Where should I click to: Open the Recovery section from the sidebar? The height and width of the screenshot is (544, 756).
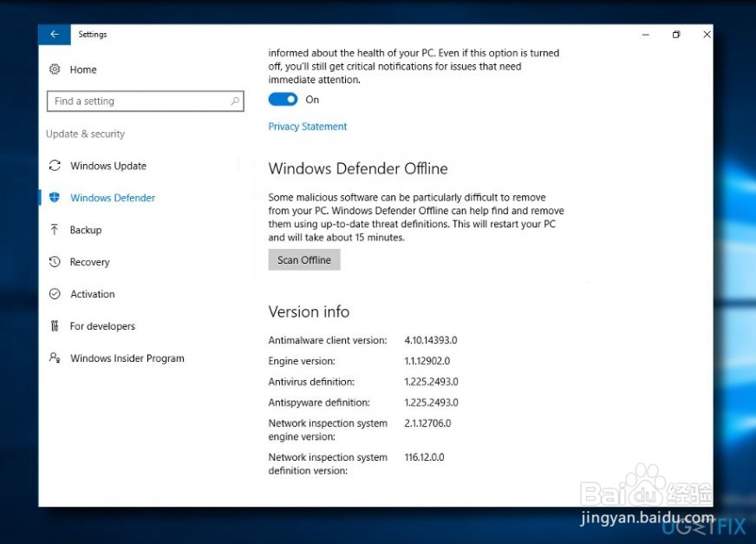coord(89,262)
